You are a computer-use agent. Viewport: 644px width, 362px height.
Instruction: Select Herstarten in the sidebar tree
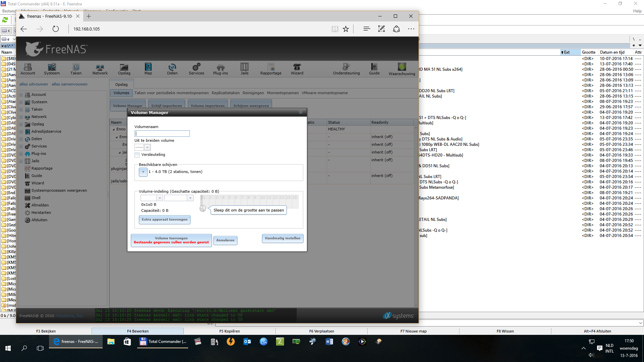(x=41, y=213)
